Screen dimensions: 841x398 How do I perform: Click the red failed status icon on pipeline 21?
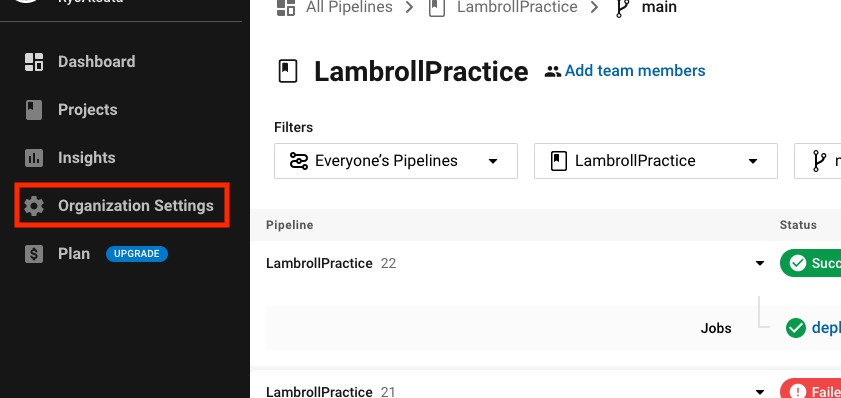click(798, 392)
